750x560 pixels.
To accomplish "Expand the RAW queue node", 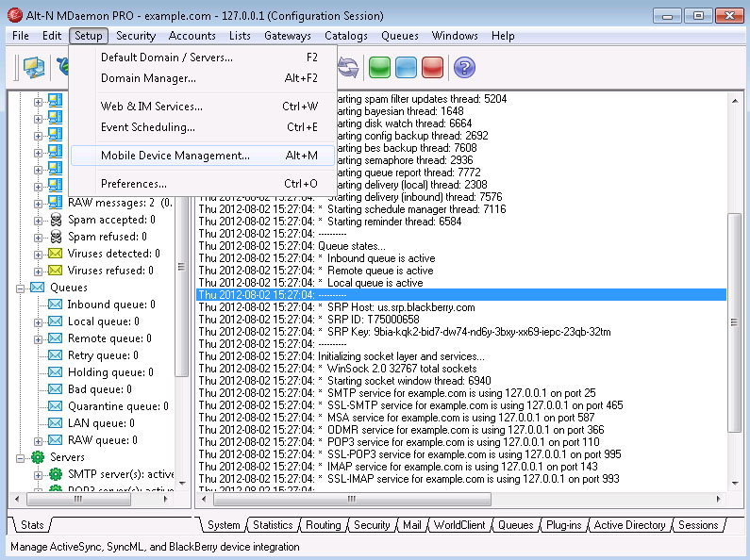I will coord(38,441).
